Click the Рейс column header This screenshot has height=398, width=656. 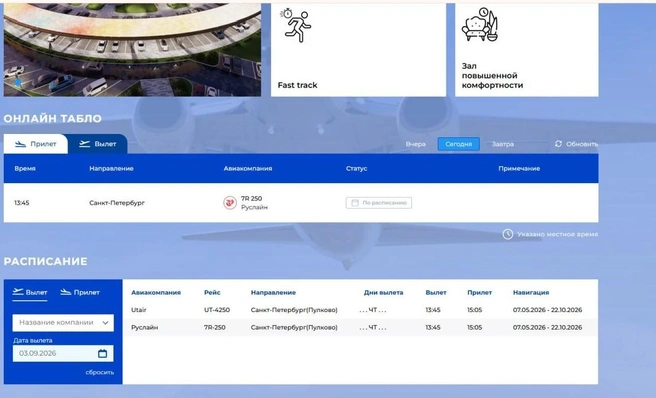pos(212,293)
